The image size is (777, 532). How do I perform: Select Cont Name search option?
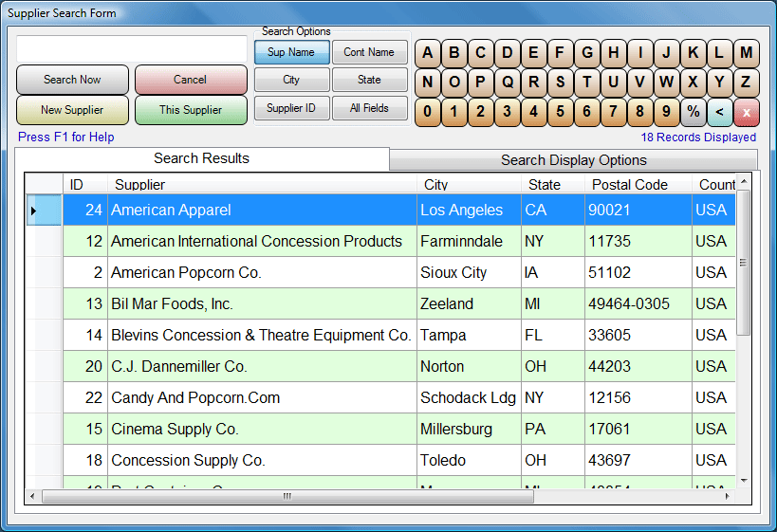point(369,52)
